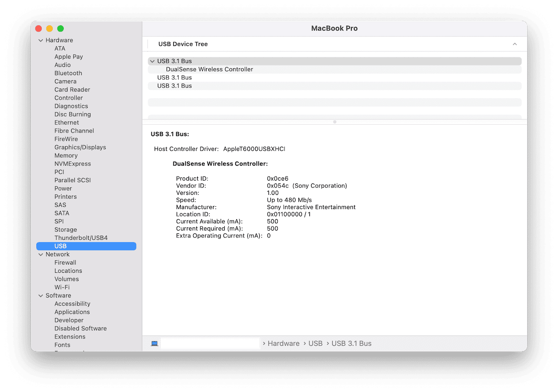Select Accessibility under Software

click(73, 304)
